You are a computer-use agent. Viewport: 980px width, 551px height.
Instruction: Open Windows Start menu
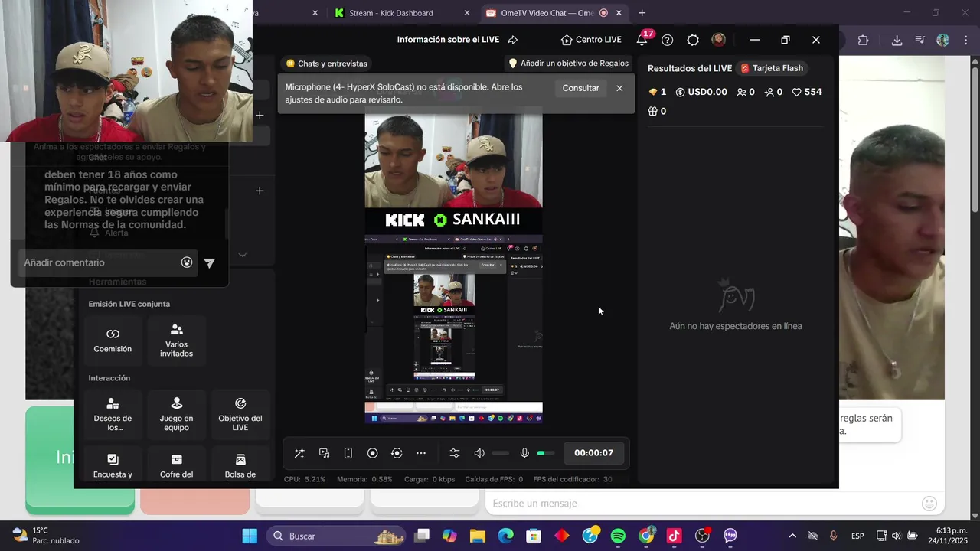[x=250, y=536]
